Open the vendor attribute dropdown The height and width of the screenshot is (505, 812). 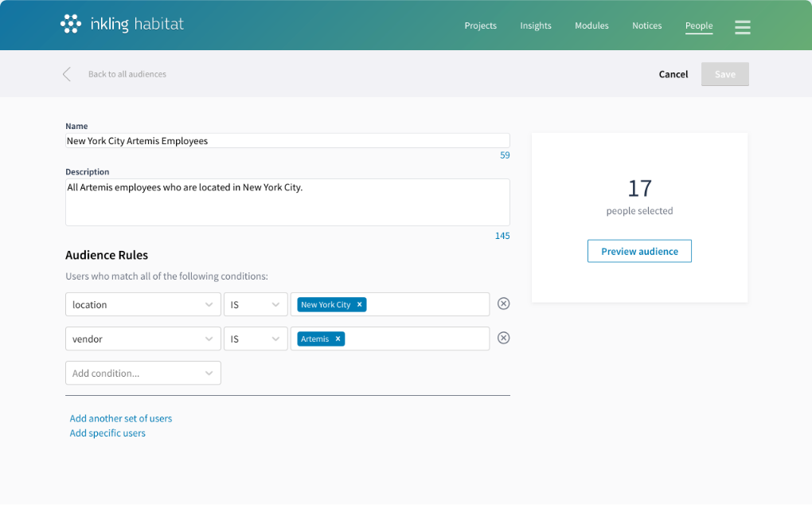click(142, 339)
